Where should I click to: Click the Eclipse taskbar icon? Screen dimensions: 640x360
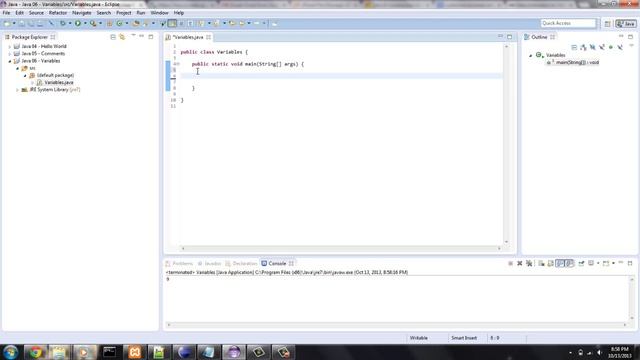click(x=233, y=352)
